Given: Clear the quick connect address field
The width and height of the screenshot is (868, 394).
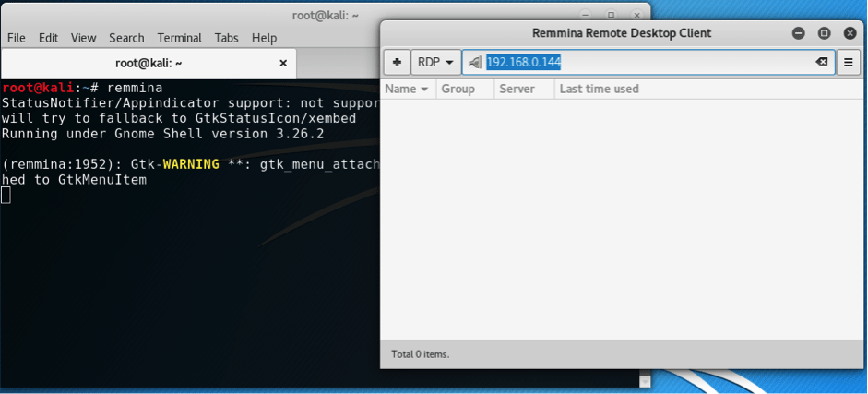Looking at the screenshot, I should [x=821, y=62].
